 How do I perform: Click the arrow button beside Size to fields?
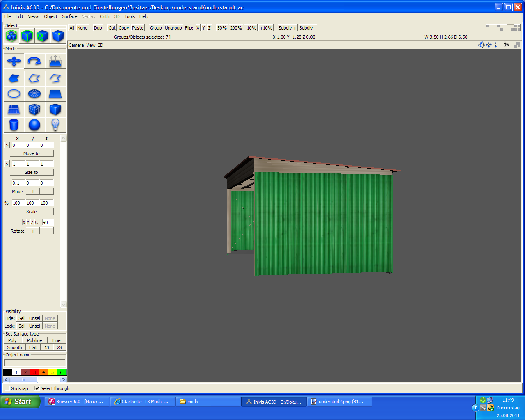[x=7, y=164]
